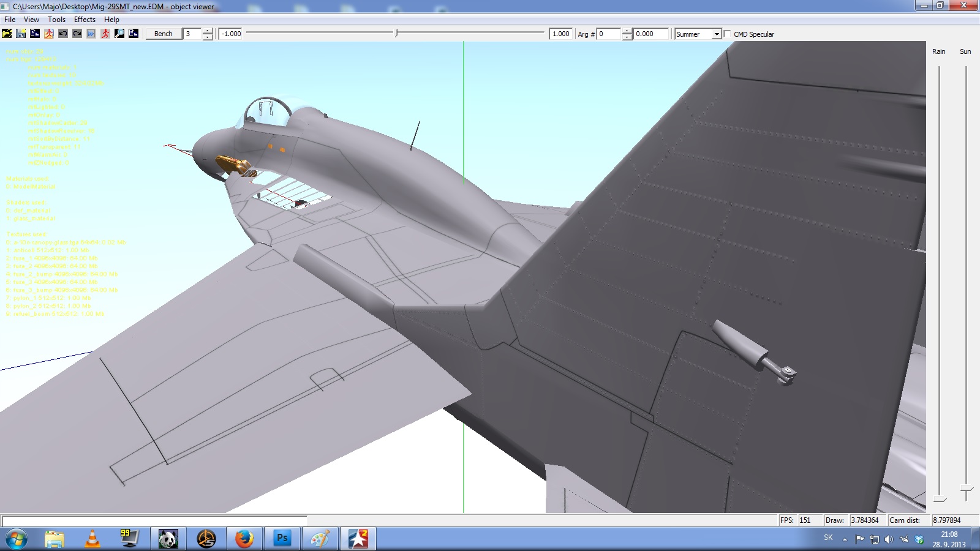Click the magnifying glass toolbar icon
Viewport: 980px width, 551px height.
[119, 34]
